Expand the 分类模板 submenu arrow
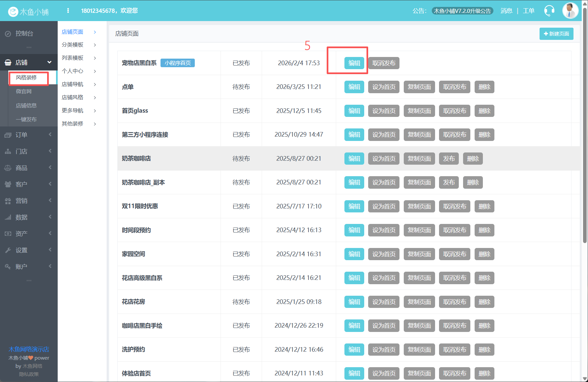 [x=95, y=45]
